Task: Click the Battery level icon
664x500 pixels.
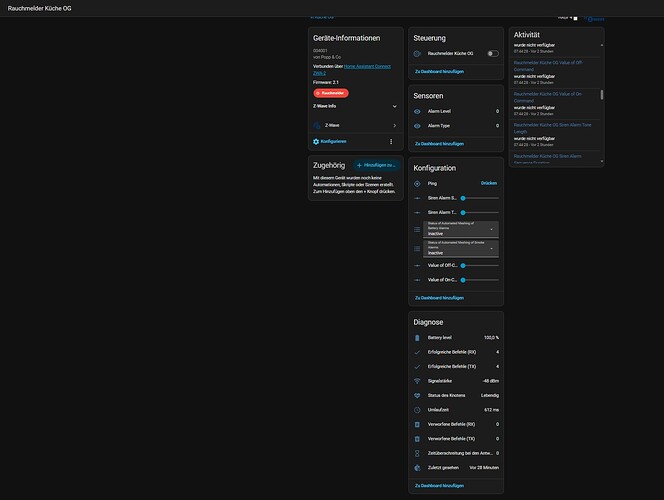Action: (417, 338)
